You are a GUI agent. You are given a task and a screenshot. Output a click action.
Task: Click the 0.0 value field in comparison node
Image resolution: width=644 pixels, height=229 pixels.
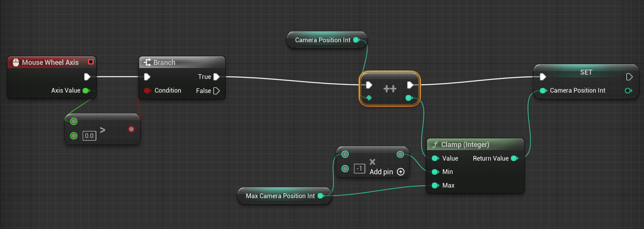pos(89,136)
